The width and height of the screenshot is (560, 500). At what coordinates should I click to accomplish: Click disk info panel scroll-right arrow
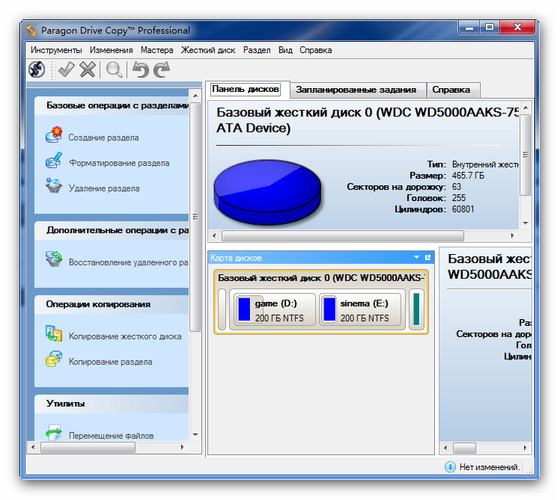[x=512, y=236]
